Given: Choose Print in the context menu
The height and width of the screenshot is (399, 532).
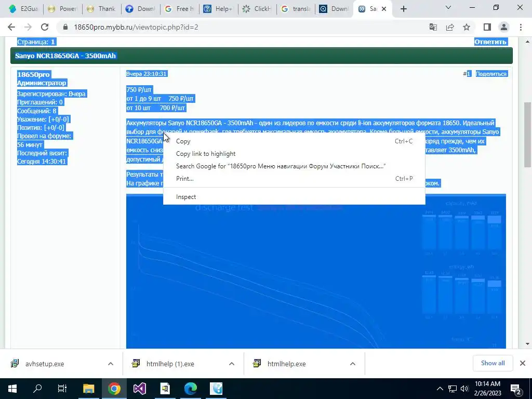Looking at the screenshot, I should coord(294,179).
